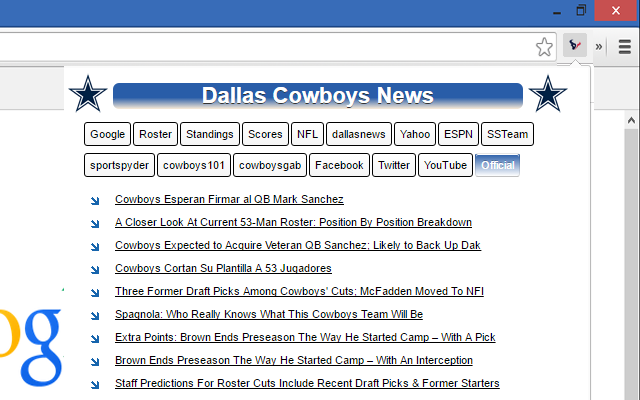Open the SSTeam button
Viewport: 640px width, 400px height.
[507, 134]
